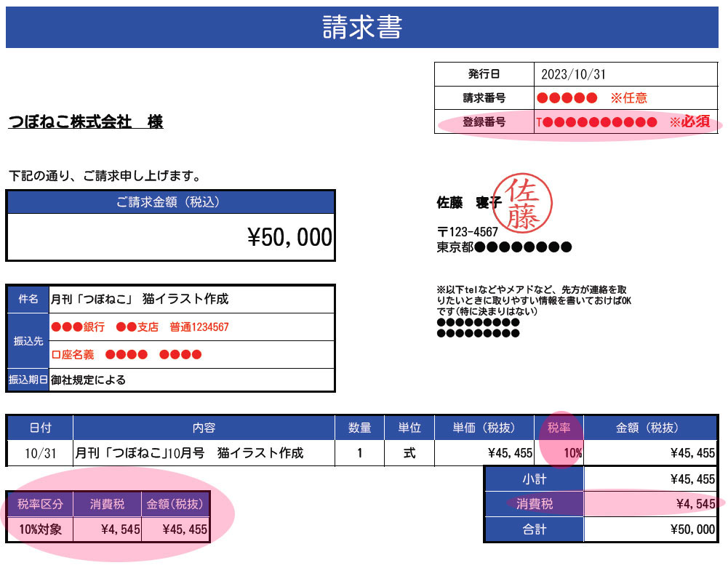
Task: Select the 請求番号 value field
Action: [625, 97]
